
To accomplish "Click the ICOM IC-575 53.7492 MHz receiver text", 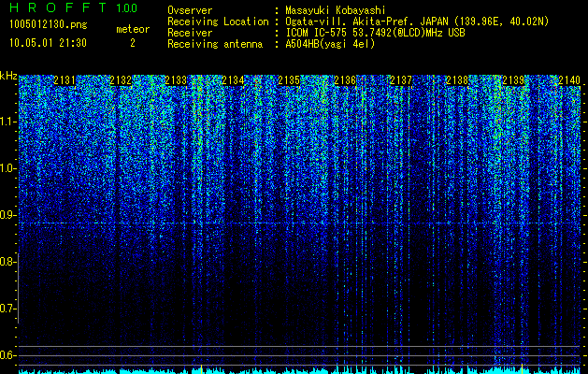I will click(x=375, y=33).
